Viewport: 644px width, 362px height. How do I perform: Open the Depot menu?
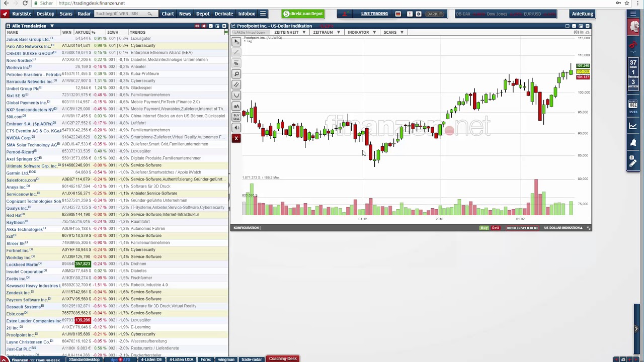click(x=203, y=14)
